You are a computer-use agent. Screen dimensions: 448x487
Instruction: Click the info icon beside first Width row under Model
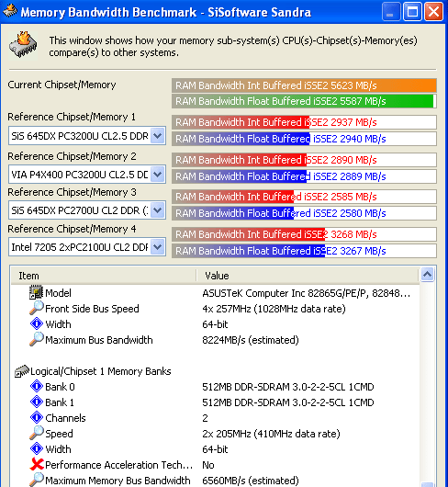[37, 323]
